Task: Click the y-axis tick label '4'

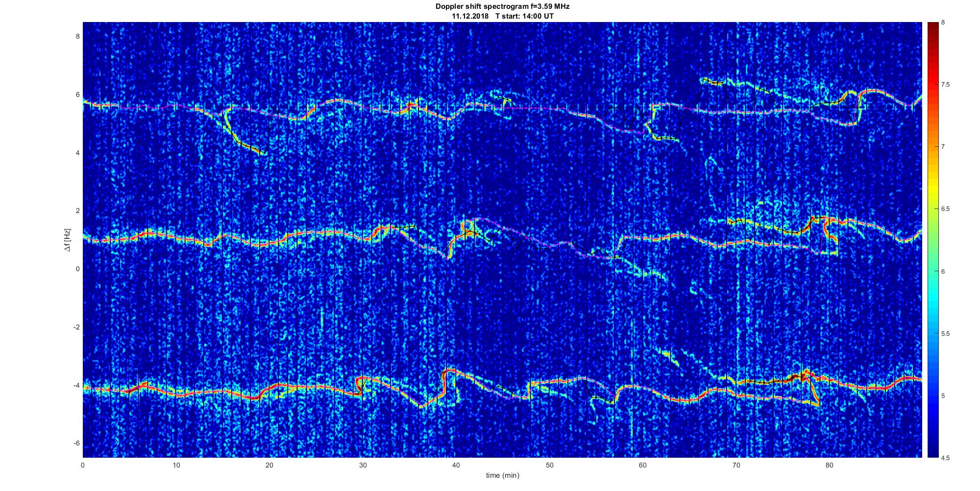Action: point(77,153)
